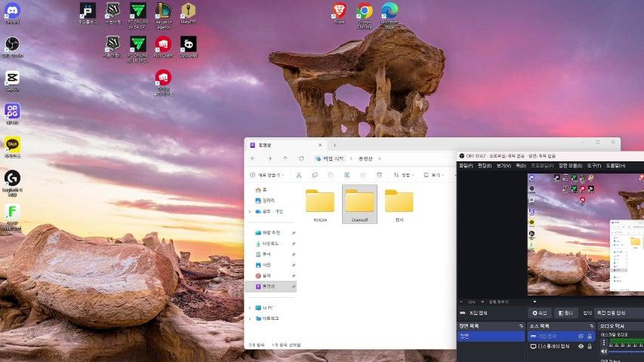This screenshot has height=362, width=644.
Task: Open the 파일(F) menu in OBS
Action: point(466,165)
